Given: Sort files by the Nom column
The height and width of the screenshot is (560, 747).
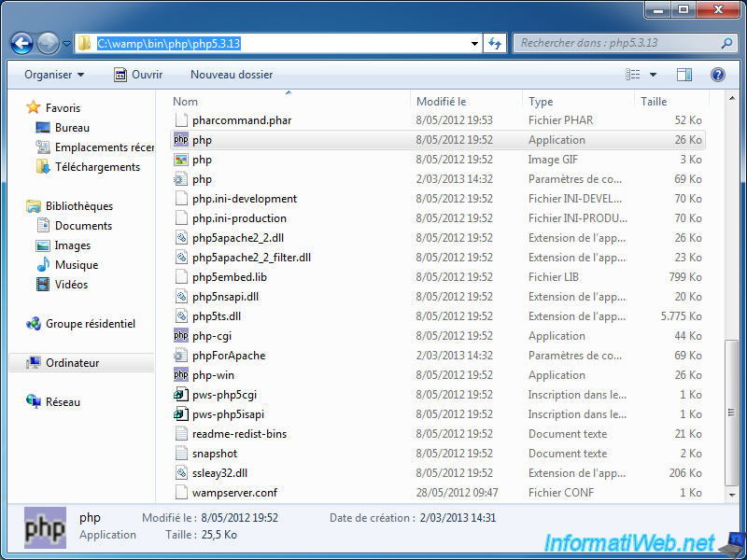Looking at the screenshot, I should (289, 102).
